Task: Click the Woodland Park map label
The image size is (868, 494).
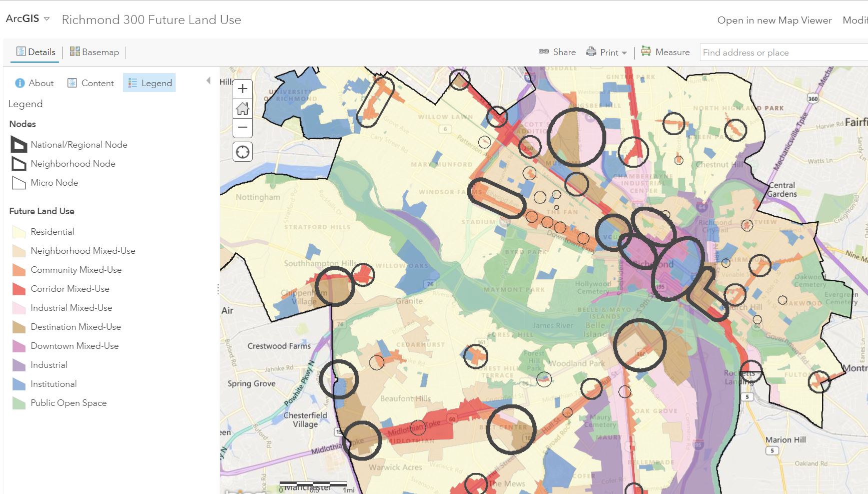Action: (x=577, y=363)
